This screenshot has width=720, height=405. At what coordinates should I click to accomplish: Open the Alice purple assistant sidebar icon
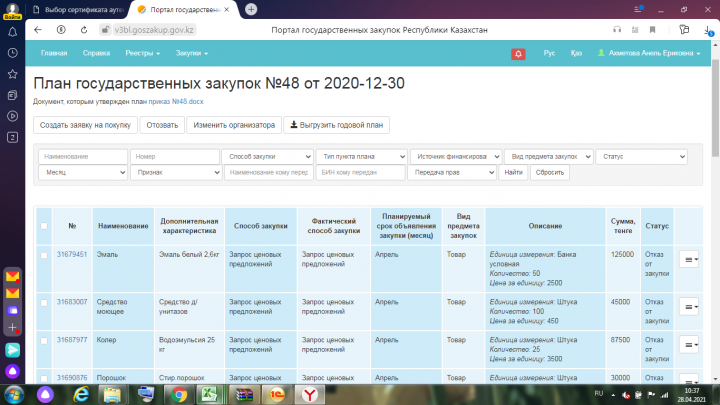12,371
